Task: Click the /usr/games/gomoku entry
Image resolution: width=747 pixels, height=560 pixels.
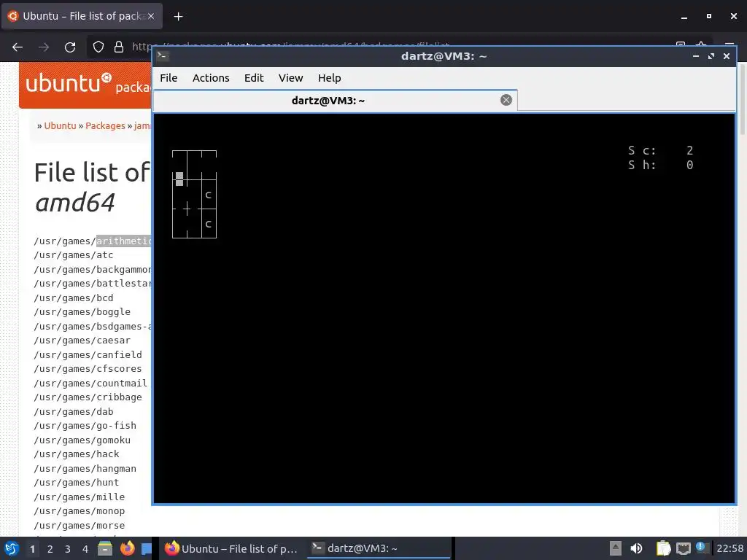Action: click(x=82, y=440)
